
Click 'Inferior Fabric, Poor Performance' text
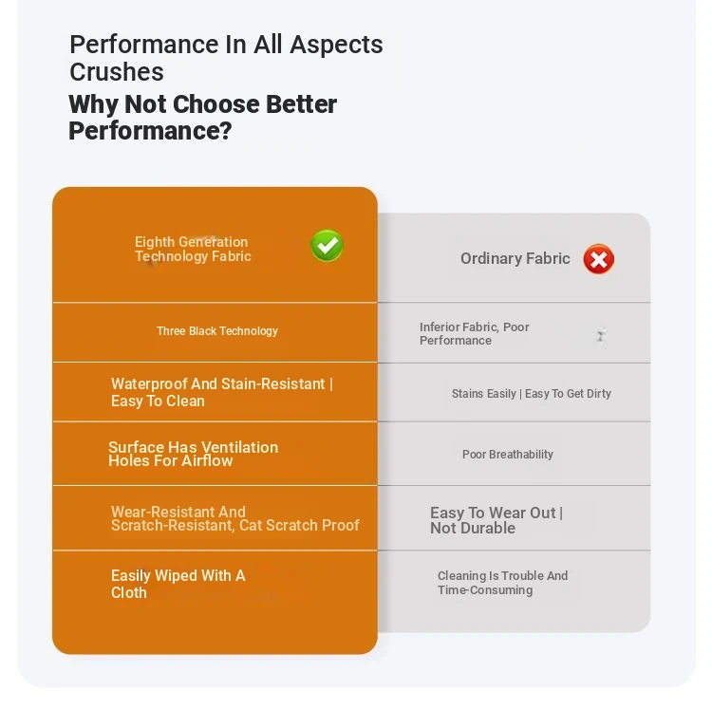coord(475,333)
